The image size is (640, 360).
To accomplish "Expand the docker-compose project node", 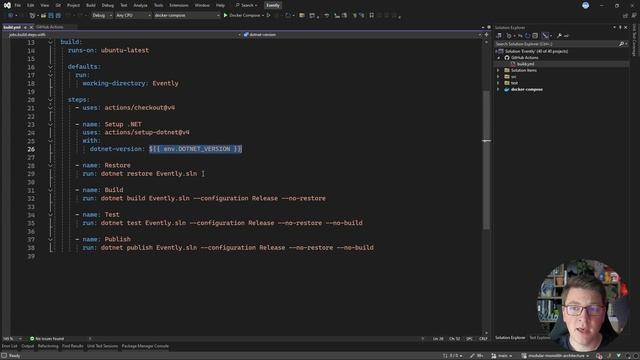I will pyautogui.click(x=498, y=89).
